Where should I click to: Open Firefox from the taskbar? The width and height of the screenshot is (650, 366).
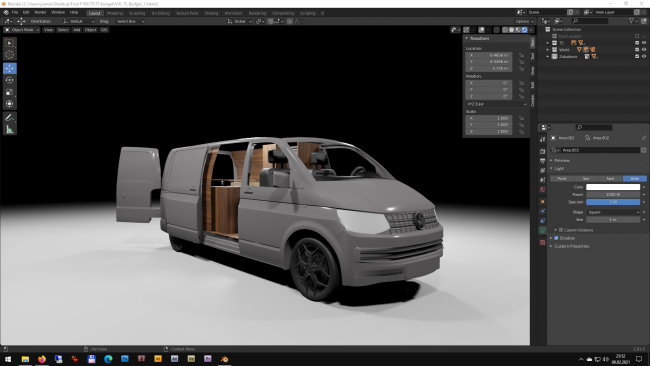pos(42,359)
